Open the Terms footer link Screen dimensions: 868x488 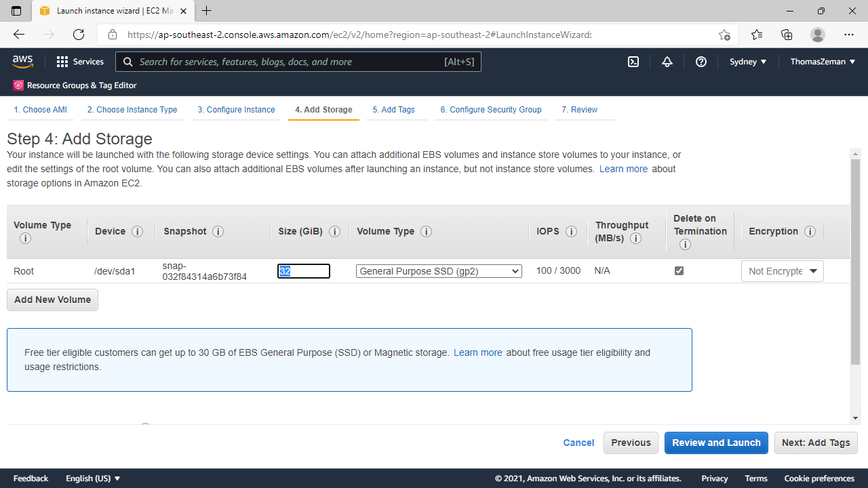(x=756, y=479)
